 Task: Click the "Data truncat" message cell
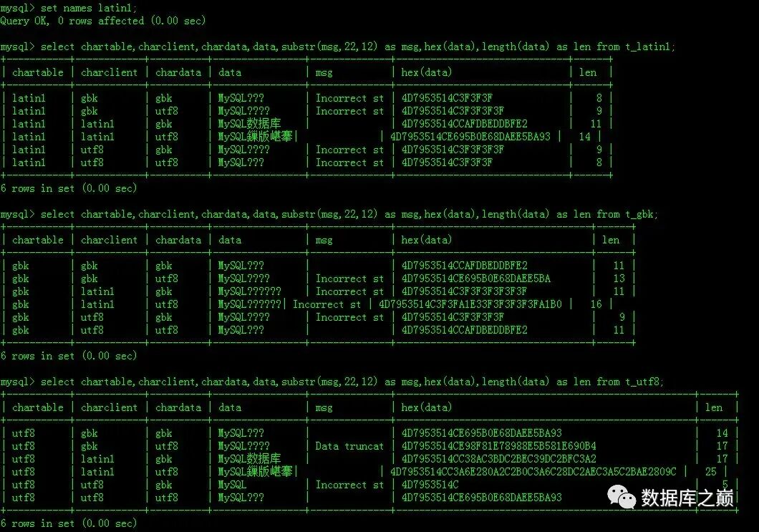click(x=349, y=446)
